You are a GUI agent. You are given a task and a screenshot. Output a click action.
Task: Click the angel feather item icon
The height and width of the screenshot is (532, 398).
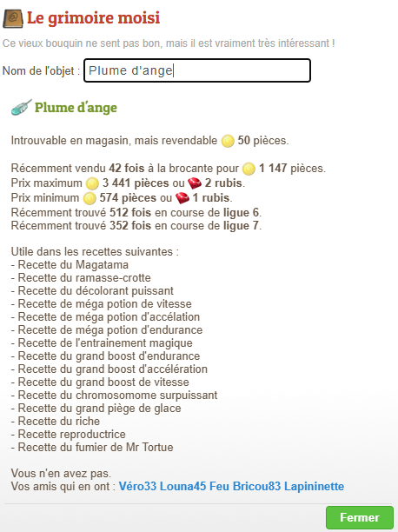[22, 107]
